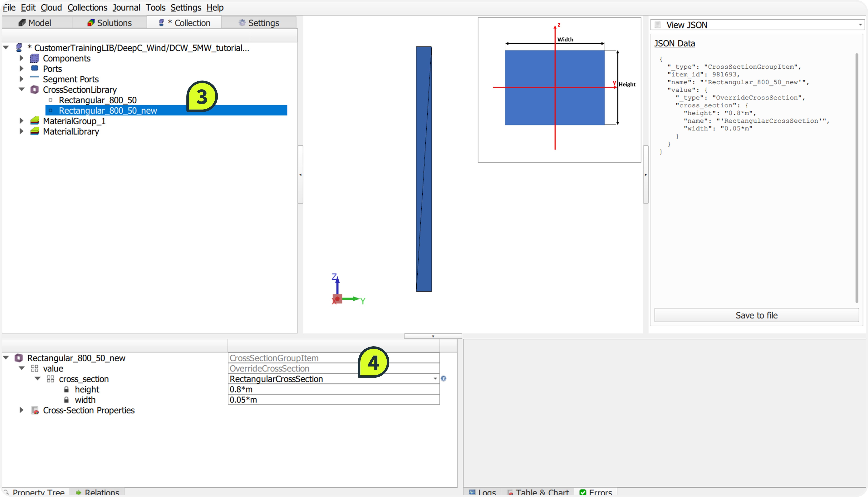868x497 pixels.
Task: Collapse the CrossSectionLibrary node
Action: click(x=21, y=89)
